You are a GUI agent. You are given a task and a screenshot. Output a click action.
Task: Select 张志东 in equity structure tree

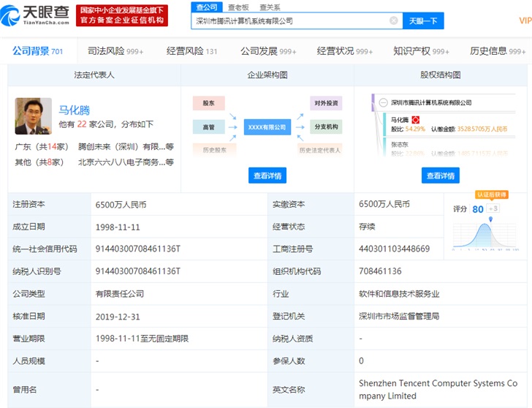(x=399, y=144)
